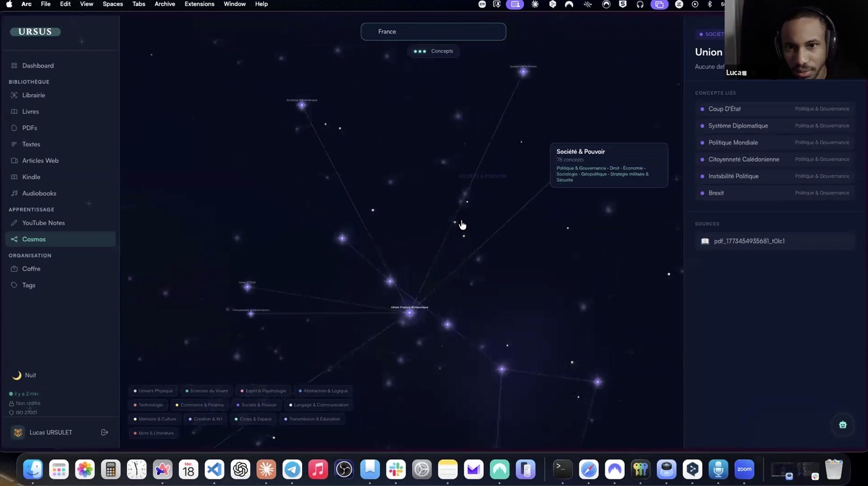
Task: Click the logout icon beside Lucas URSULET
Action: [105, 433]
